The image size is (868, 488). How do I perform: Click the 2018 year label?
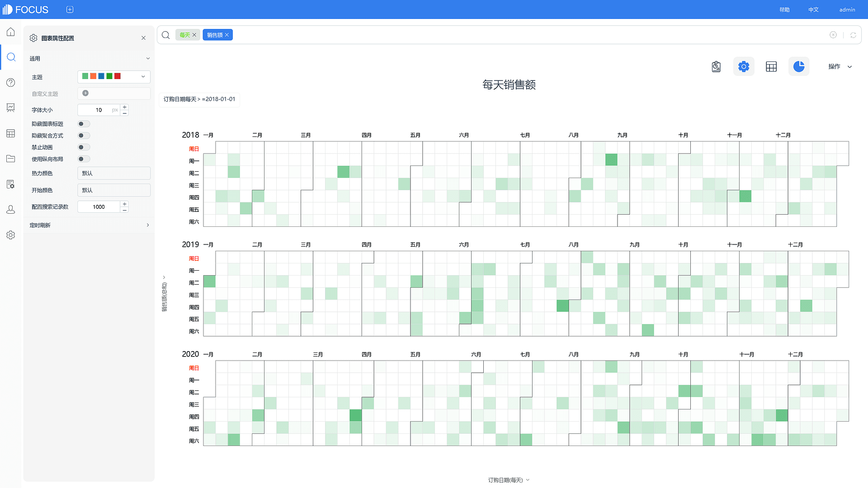point(190,135)
